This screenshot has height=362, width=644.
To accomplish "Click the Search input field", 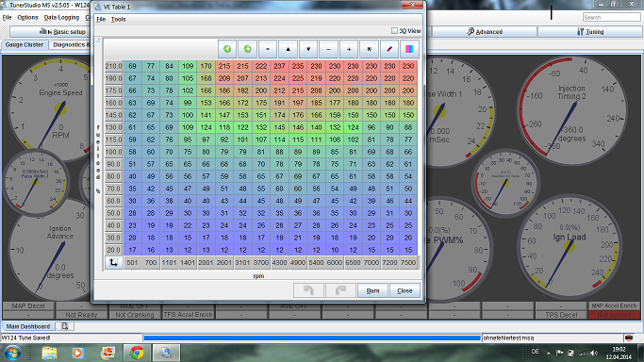I will coord(612,17).
